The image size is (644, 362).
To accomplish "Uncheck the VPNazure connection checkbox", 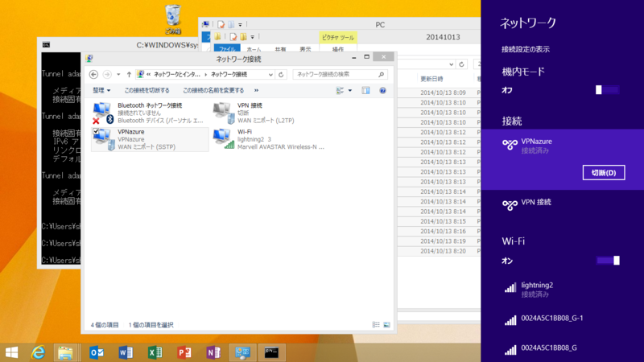I will (x=96, y=131).
